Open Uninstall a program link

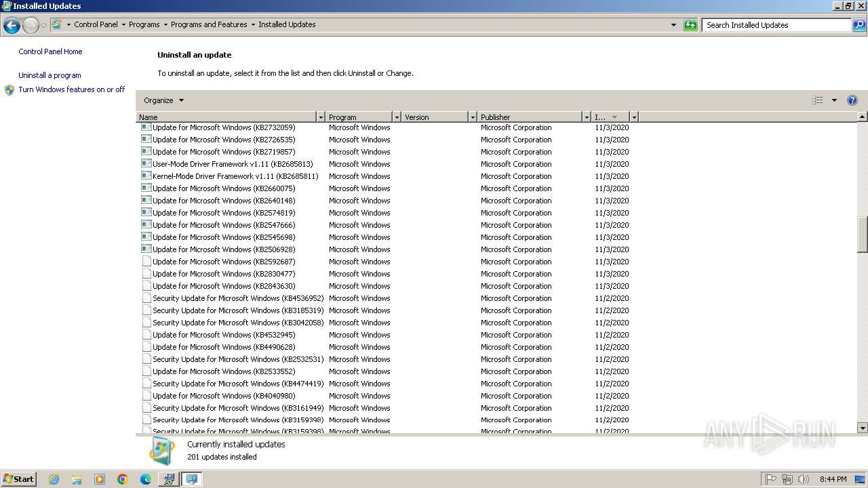[x=50, y=75]
